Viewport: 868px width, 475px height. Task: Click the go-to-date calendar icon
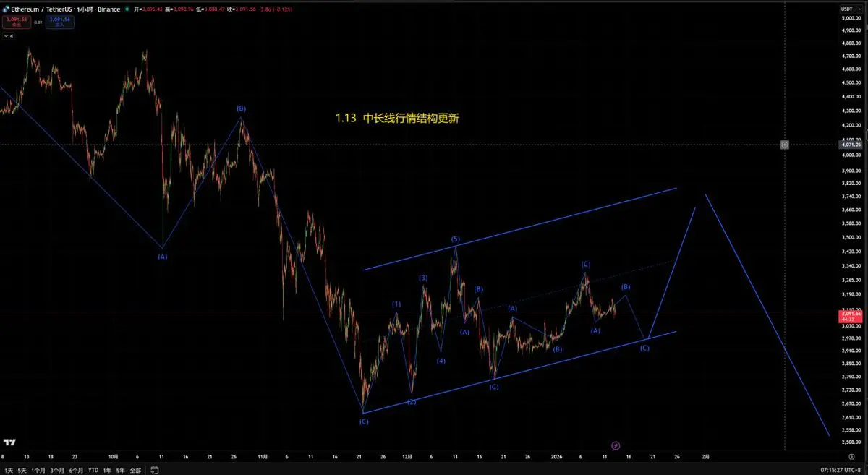point(154,470)
